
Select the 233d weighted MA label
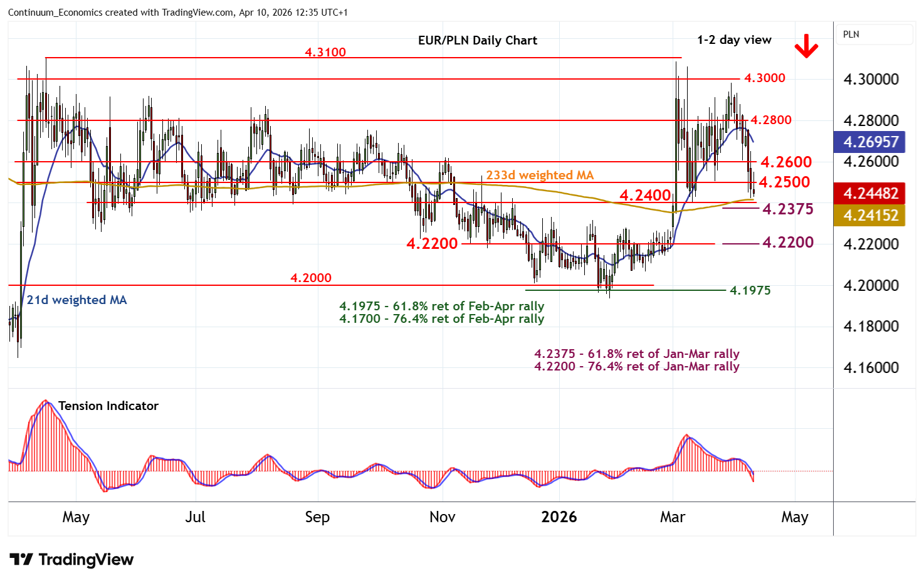coord(539,176)
